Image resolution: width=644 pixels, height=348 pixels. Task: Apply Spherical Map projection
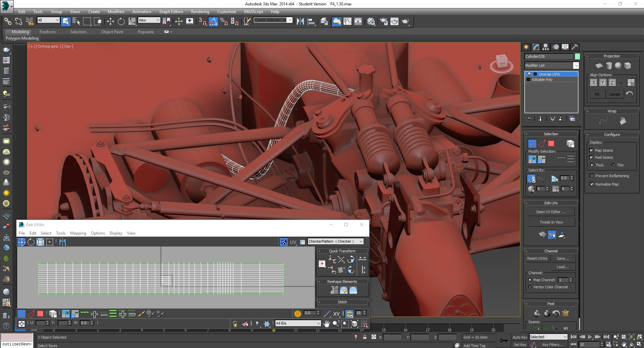click(618, 66)
